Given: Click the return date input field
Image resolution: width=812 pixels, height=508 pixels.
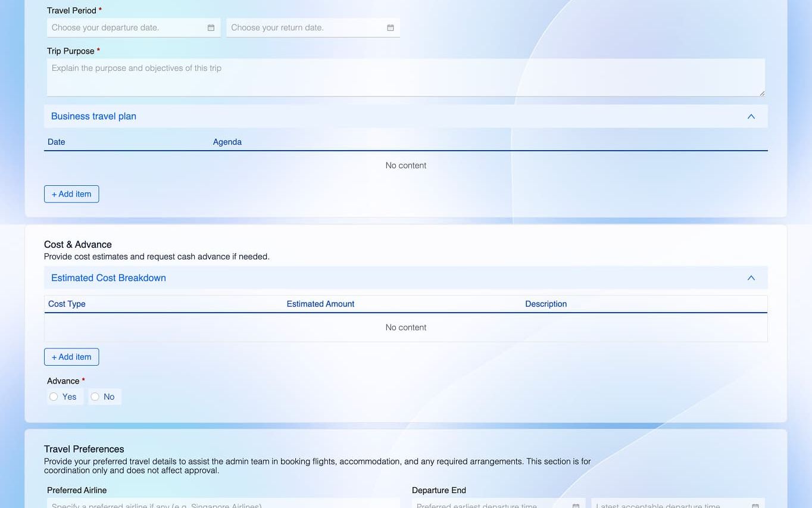Looking at the screenshot, I should (313, 27).
